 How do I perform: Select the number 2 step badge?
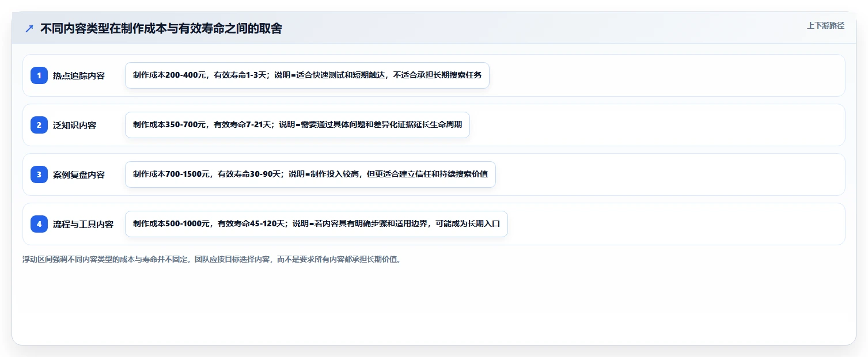pos(39,125)
